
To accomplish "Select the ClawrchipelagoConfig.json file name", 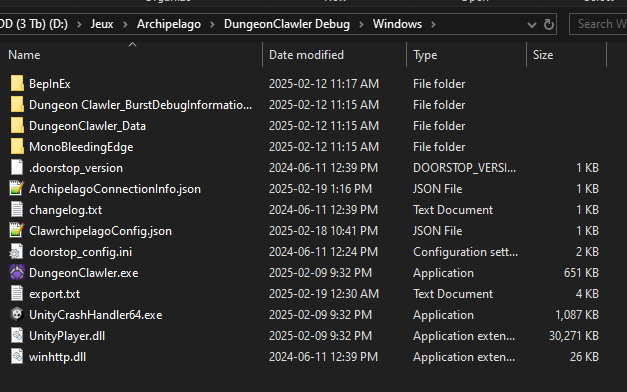I will click(100, 231).
